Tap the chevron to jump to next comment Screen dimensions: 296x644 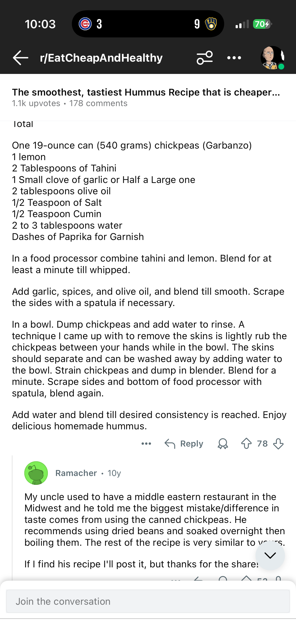(x=270, y=556)
